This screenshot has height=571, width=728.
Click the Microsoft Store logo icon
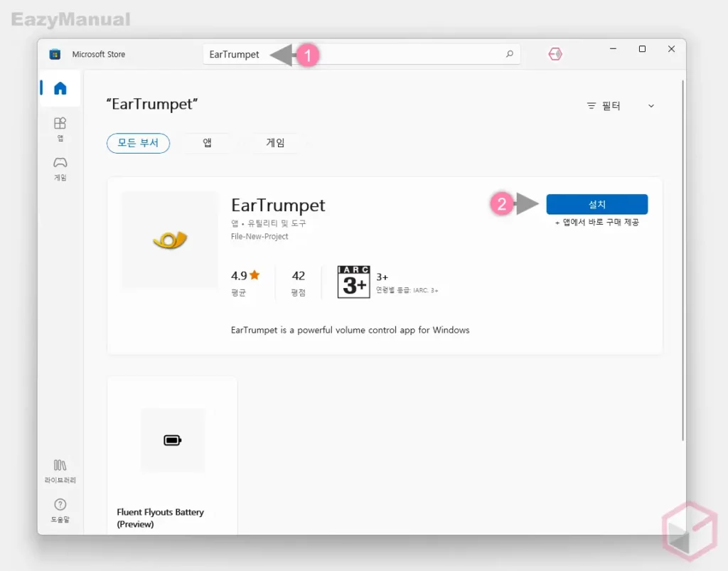coord(55,54)
